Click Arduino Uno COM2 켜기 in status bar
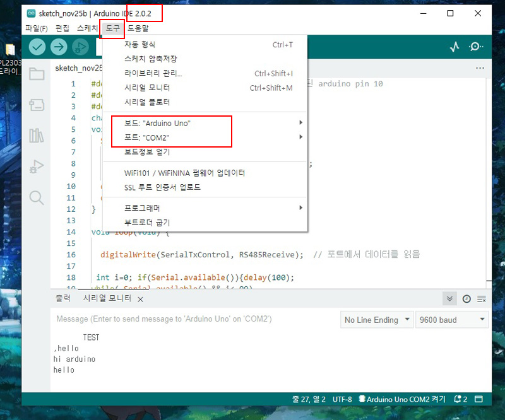Viewport: 505px width, 420px height. click(402, 399)
